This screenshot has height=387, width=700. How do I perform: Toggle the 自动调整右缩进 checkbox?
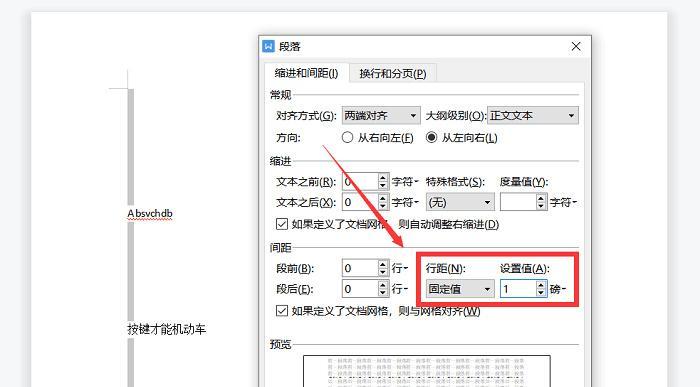click(282, 224)
